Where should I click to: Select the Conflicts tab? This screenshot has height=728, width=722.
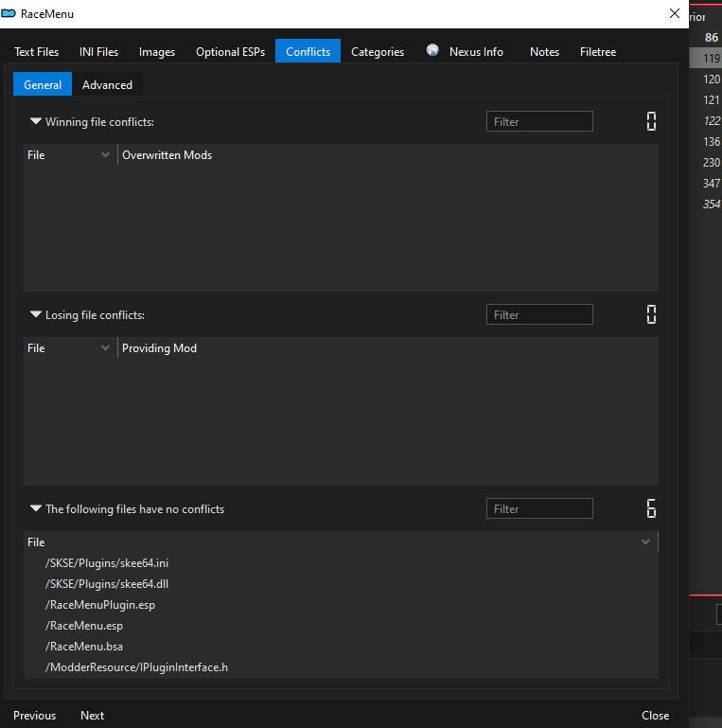click(x=308, y=51)
